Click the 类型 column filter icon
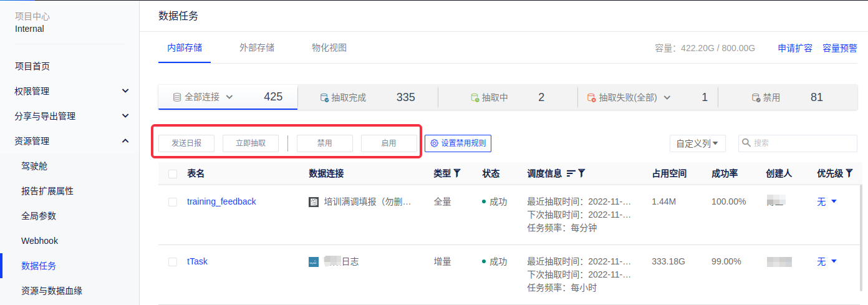Image resolution: width=868 pixels, height=305 pixels. [457, 173]
